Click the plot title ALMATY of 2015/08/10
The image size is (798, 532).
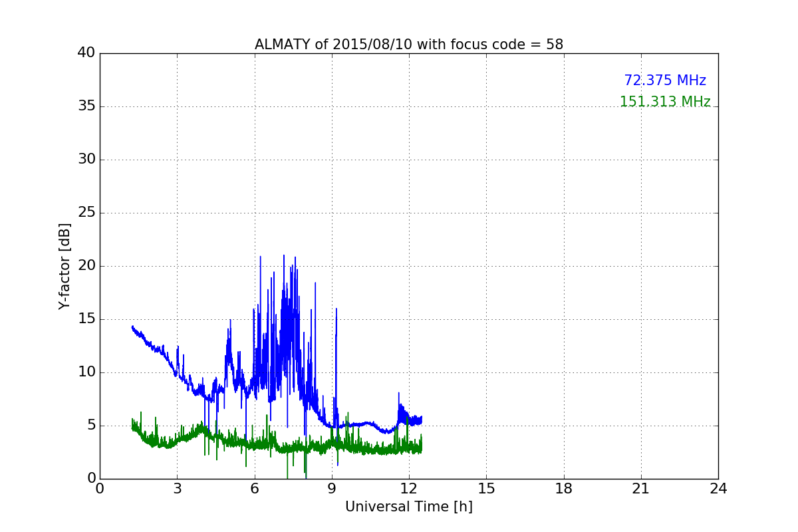[x=408, y=45]
